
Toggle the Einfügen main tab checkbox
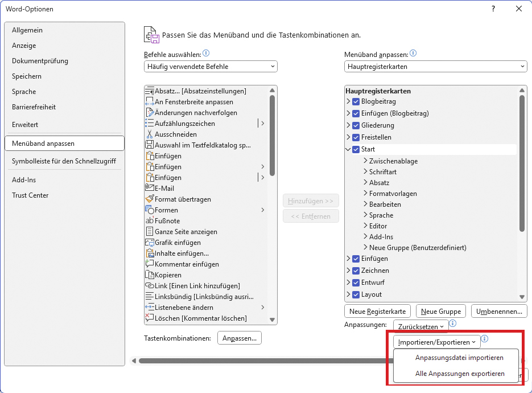pos(356,259)
